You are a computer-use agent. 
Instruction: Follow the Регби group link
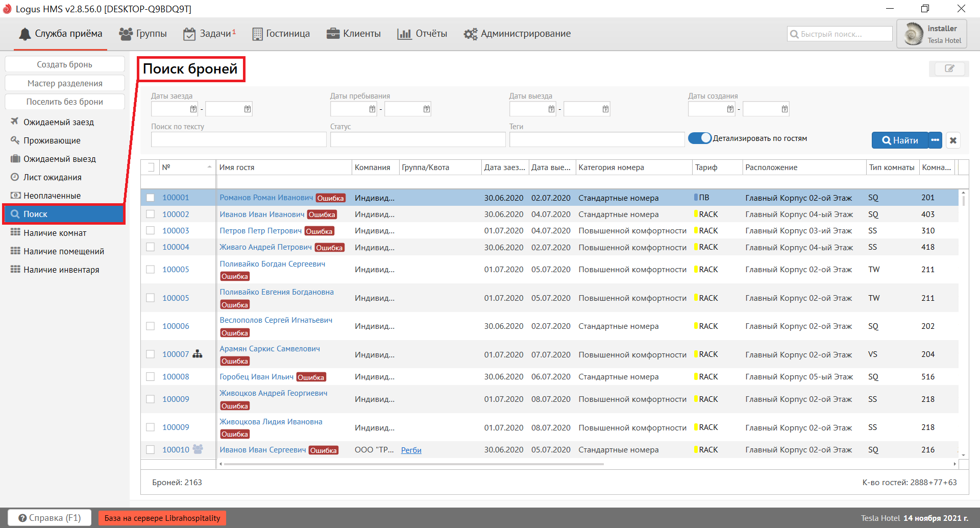pos(411,450)
